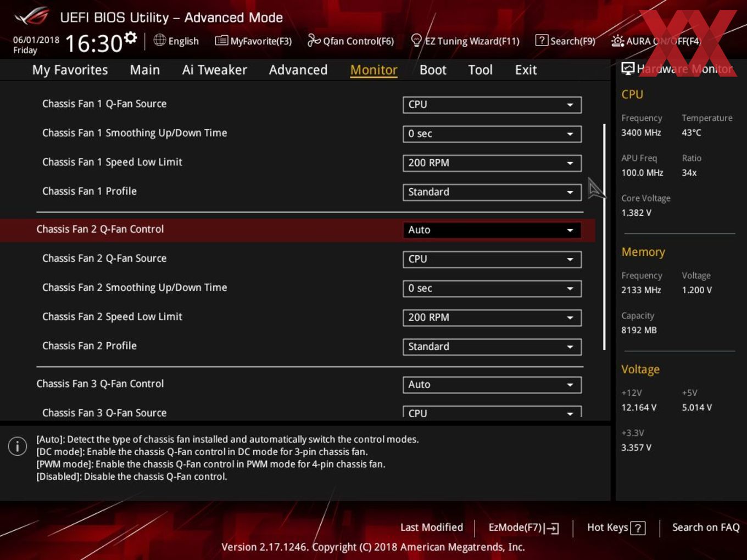Viewport: 747px width, 560px height.
Task: Open Chassis Fan 2 Speed Low Limit dropdown
Action: 492,317
